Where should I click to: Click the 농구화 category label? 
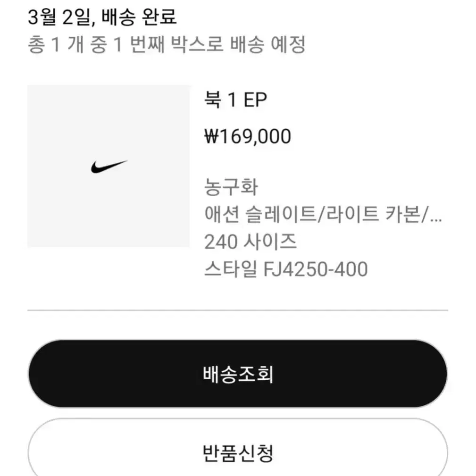(231, 187)
